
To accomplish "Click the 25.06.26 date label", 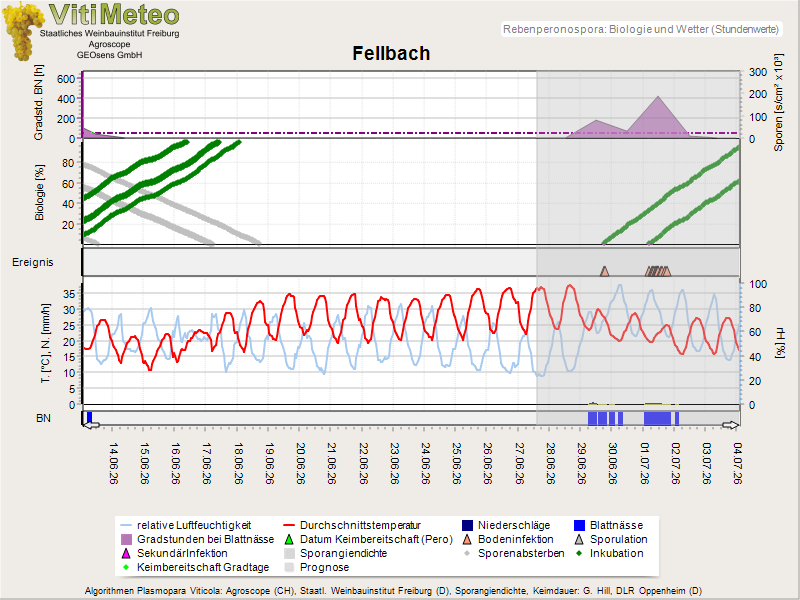I will pyautogui.click(x=457, y=463).
